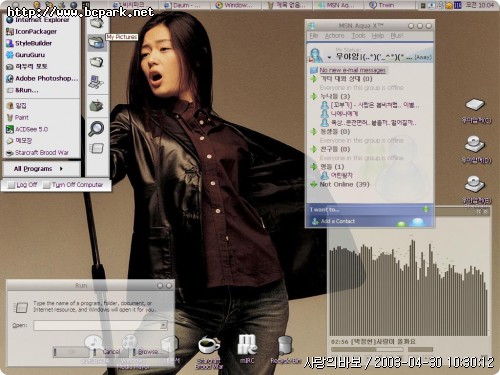Screen dimensions: 500x375
Task: Open Adobe Photoshop from Start menu
Action: tap(42, 79)
